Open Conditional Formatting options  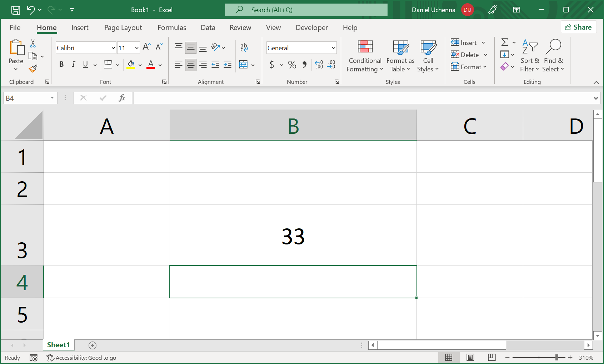pyautogui.click(x=364, y=56)
